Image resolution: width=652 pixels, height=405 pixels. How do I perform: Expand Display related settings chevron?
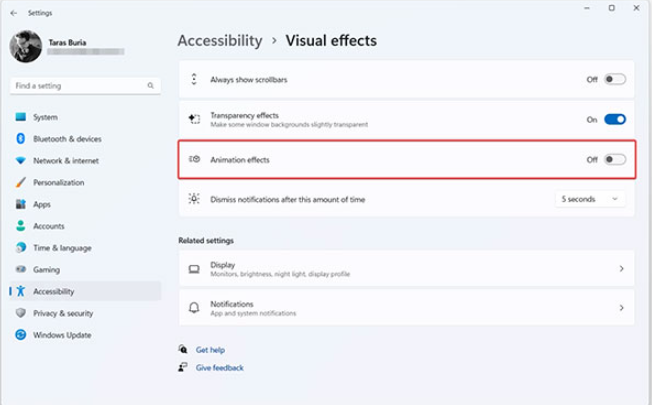(x=621, y=269)
